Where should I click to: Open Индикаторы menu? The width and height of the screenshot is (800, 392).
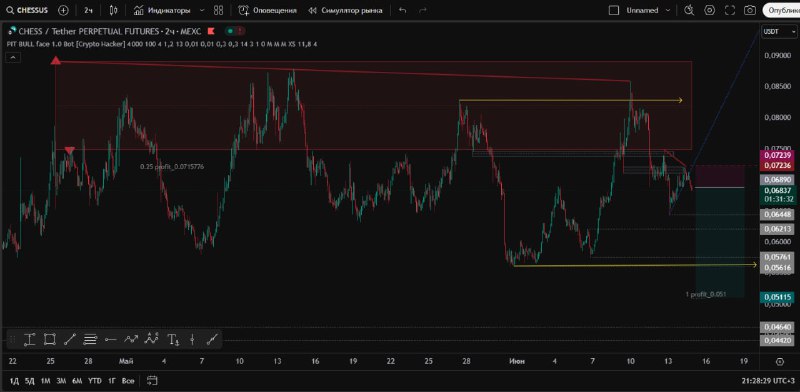click(x=162, y=10)
